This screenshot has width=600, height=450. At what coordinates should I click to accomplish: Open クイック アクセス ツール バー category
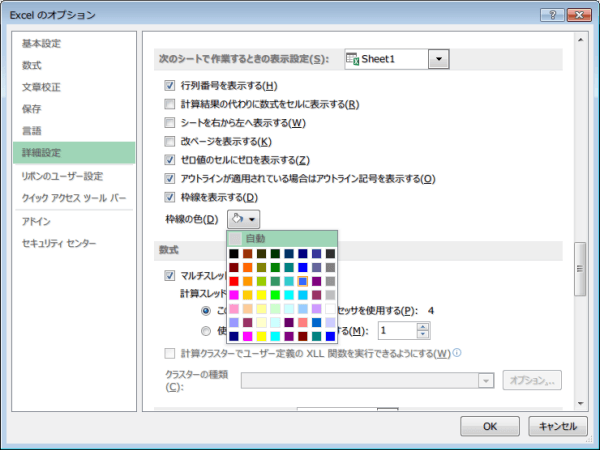(74, 198)
